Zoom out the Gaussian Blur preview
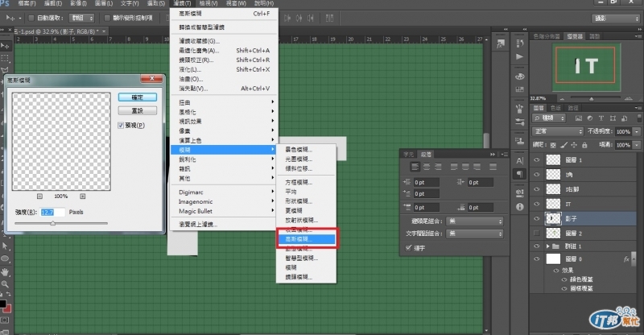Image resolution: width=644 pixels, height=335 pixels. 39,196
